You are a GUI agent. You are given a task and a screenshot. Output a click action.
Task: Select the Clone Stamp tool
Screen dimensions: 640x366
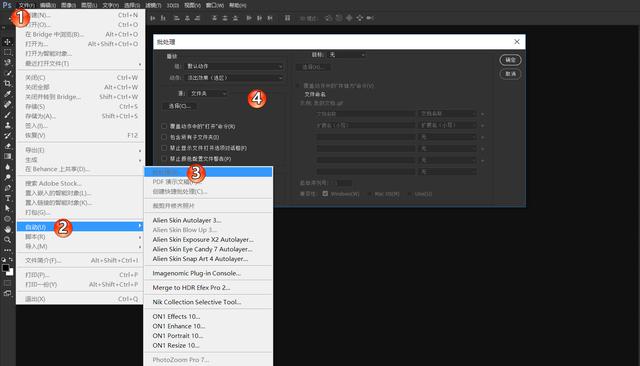tap(7, 125)
